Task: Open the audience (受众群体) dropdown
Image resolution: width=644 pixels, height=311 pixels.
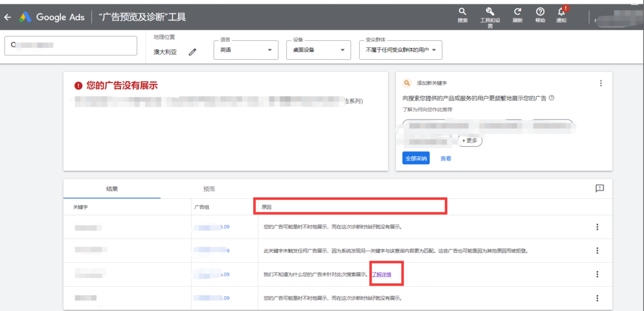Action: point(401,50)
